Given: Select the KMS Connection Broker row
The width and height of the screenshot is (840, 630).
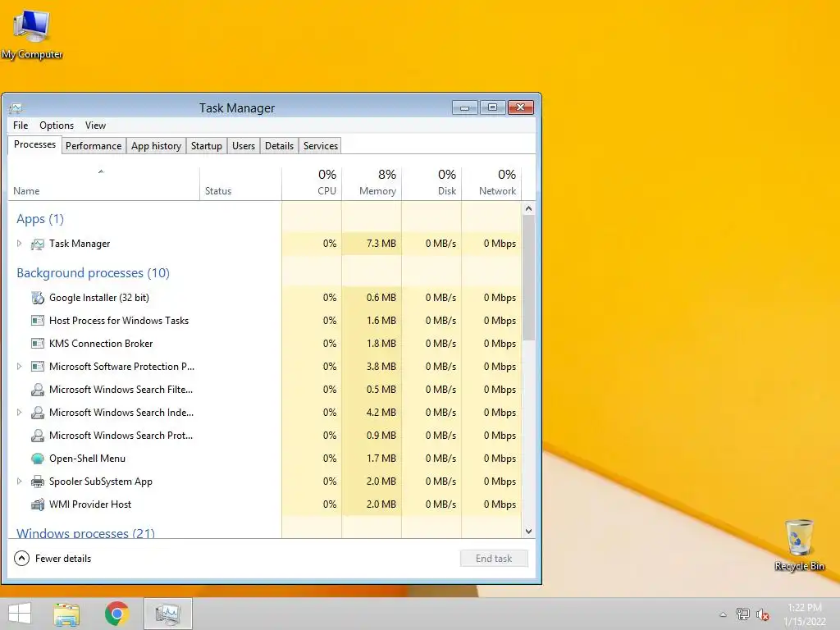Looking at the screenshot, I should [x=265, y=344].
